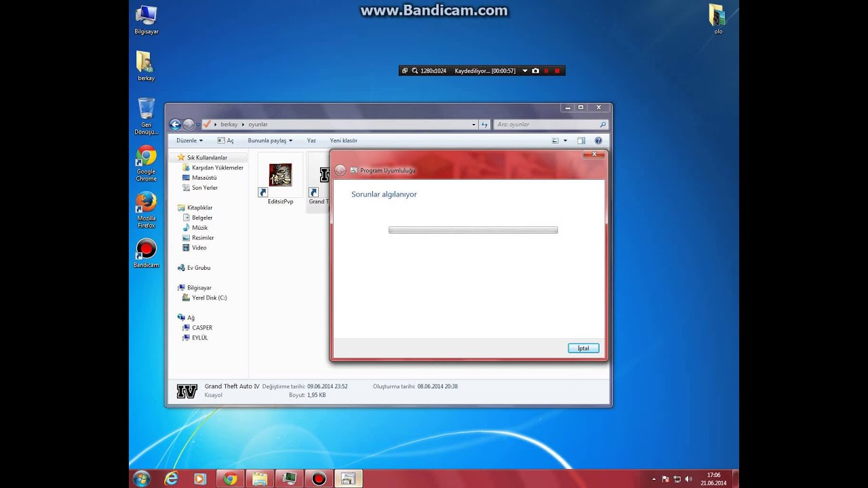
Task: Open the Bandicam recording bar dropdown arrow
Action: 525,70
